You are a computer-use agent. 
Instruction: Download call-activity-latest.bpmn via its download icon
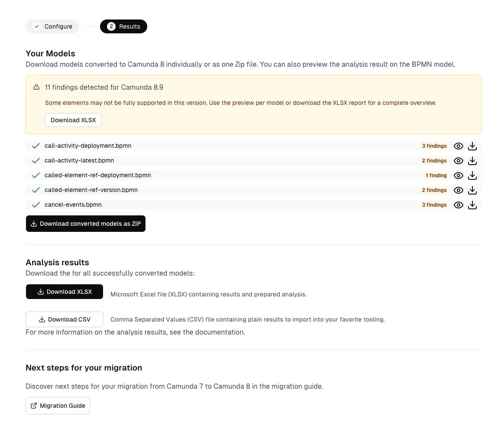pos(472,161)
